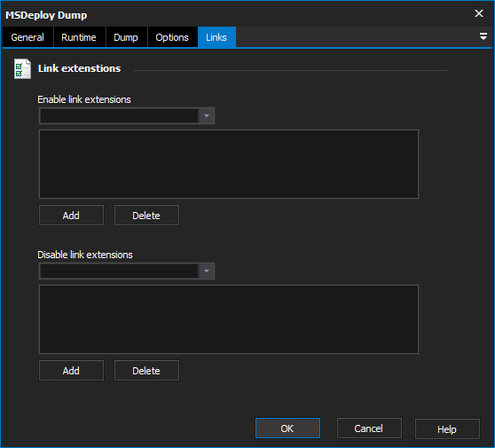
Task: Switch to the General tab
Action: (x=27, y=37)
